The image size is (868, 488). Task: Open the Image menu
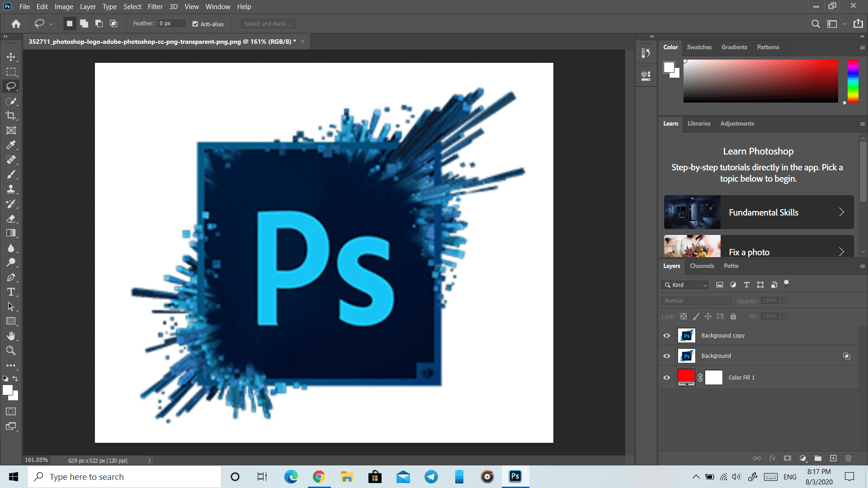64,7
